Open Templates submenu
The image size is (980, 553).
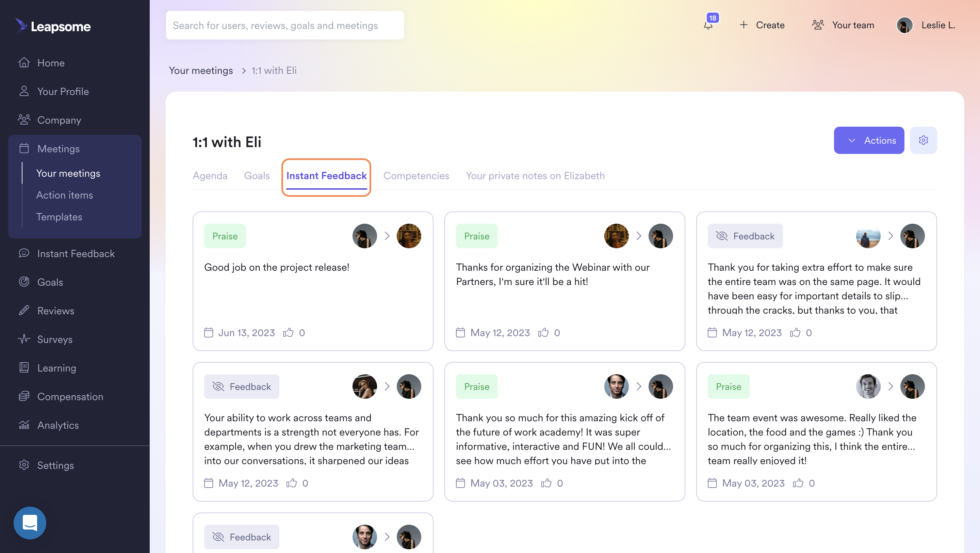(x=59, y=217)
